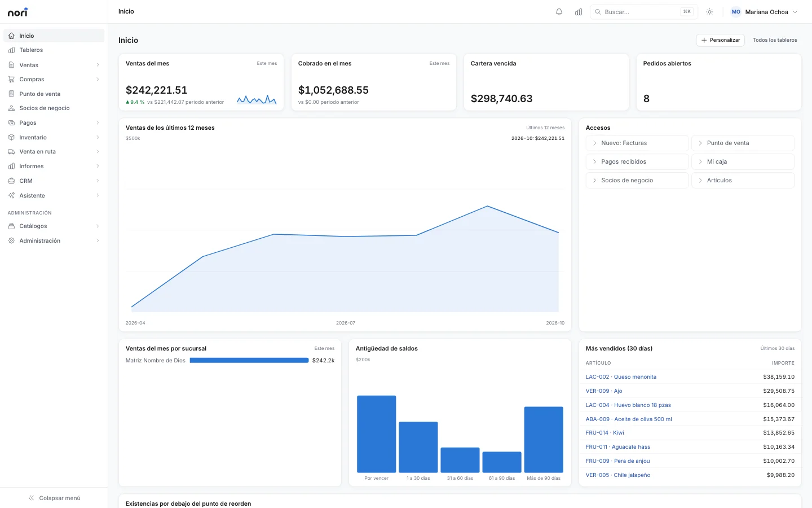This screenshot has width=812, height=508.
Task: Click the Por vencer bar in Antigüedad de saldos
Action: pos(377,434)
